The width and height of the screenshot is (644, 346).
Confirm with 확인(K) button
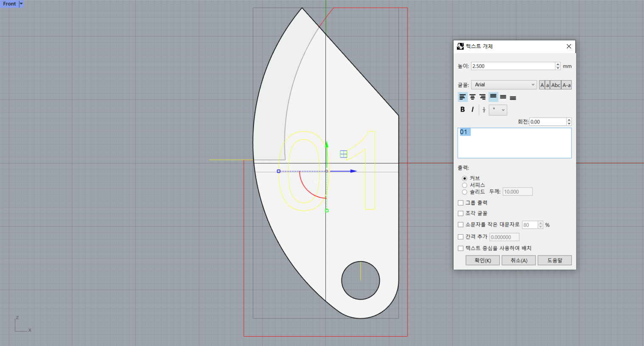[483, 260]
